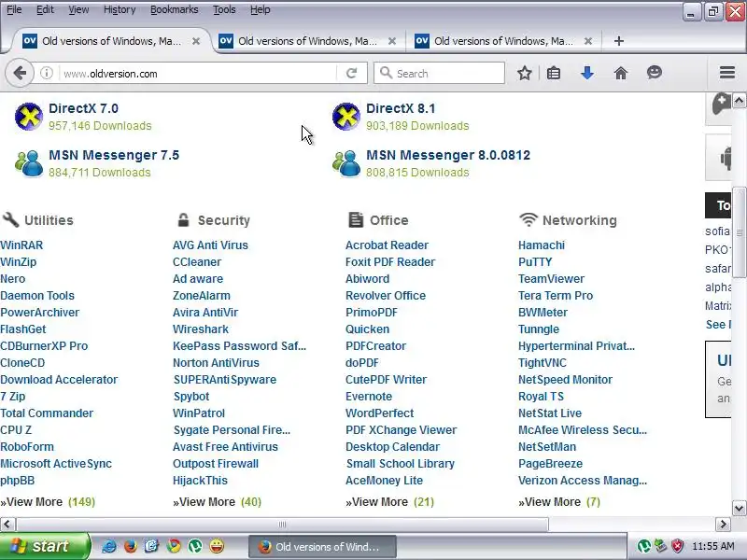Image resolution: width=747 pixels, height=560 pixels.
Task: Open the Acrobat Reader link
Action: [x=387, y=245]
